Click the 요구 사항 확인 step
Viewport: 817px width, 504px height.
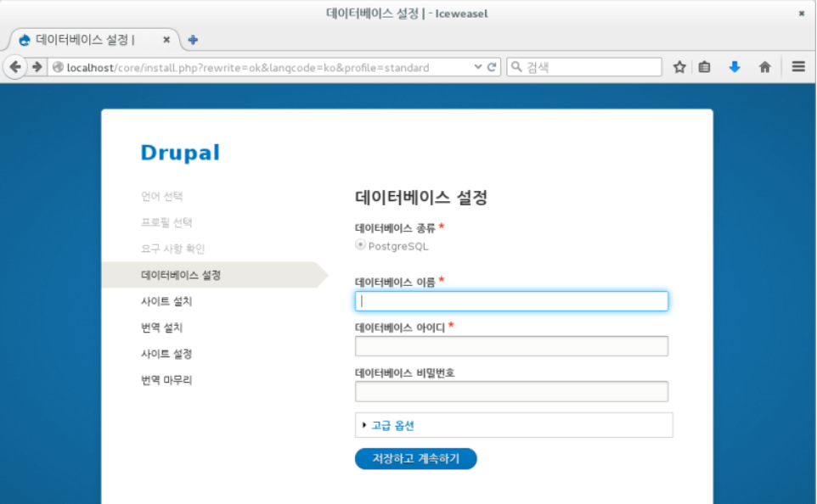point(173,249)
